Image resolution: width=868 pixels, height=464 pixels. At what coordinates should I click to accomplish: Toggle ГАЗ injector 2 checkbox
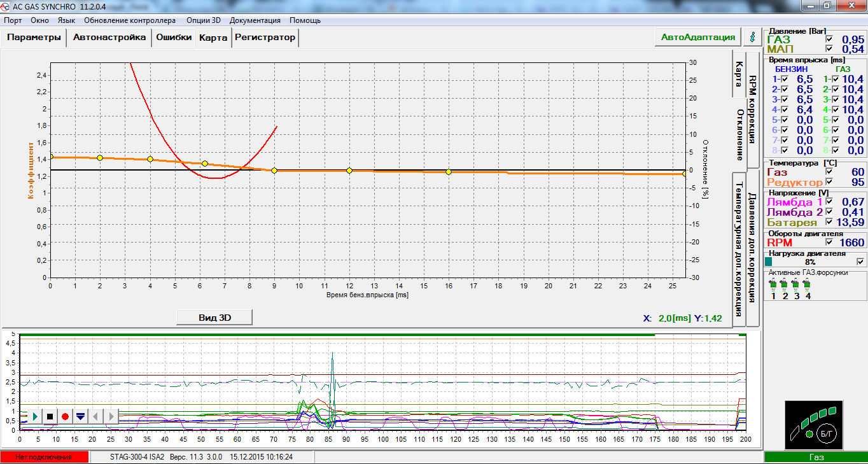point(835,89)
